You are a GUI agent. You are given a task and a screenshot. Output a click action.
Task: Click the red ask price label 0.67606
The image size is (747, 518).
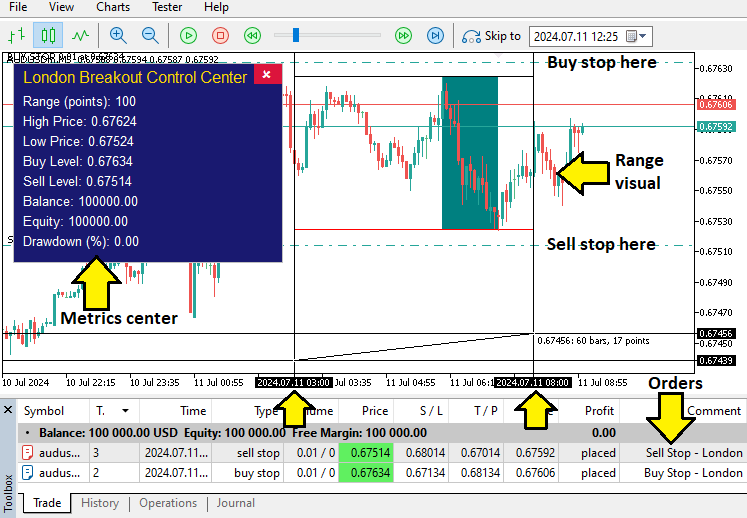(x=716, y=104)
